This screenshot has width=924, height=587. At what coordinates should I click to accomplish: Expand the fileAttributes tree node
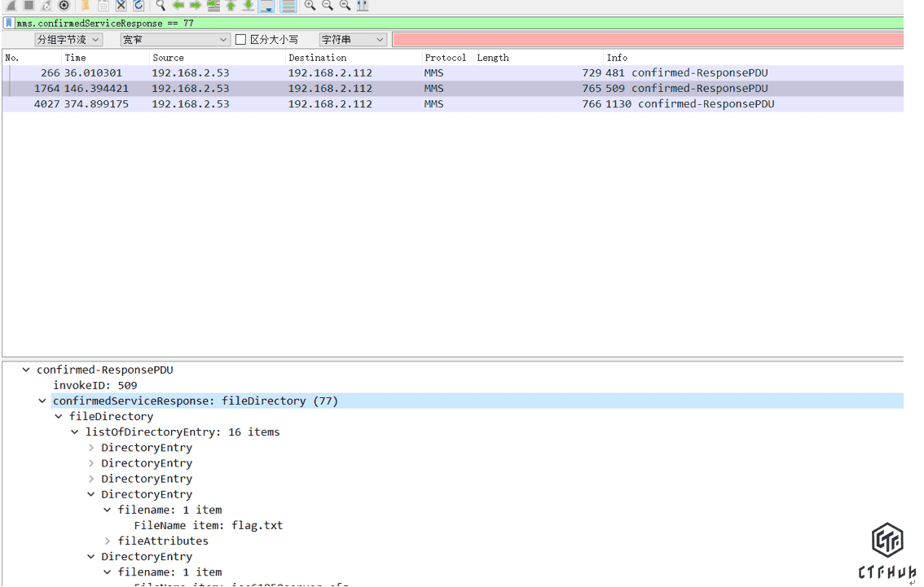point(108,541)
